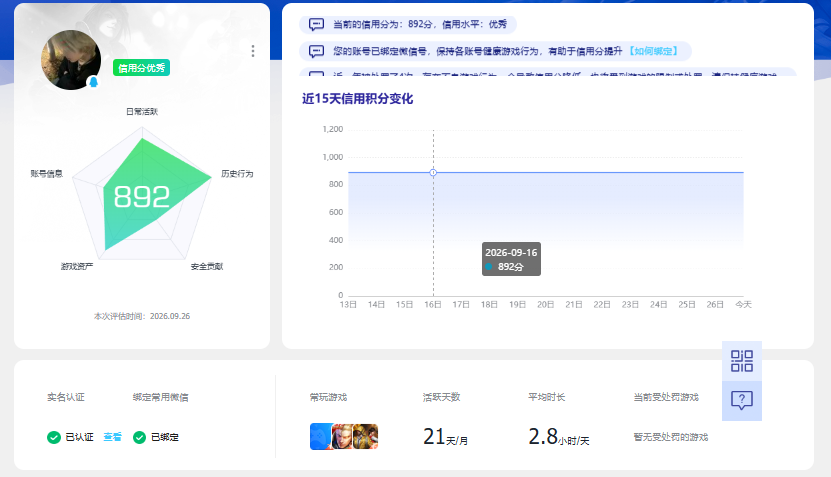
Task: Select the blue gamepad game icon
Action: point(321,437)
